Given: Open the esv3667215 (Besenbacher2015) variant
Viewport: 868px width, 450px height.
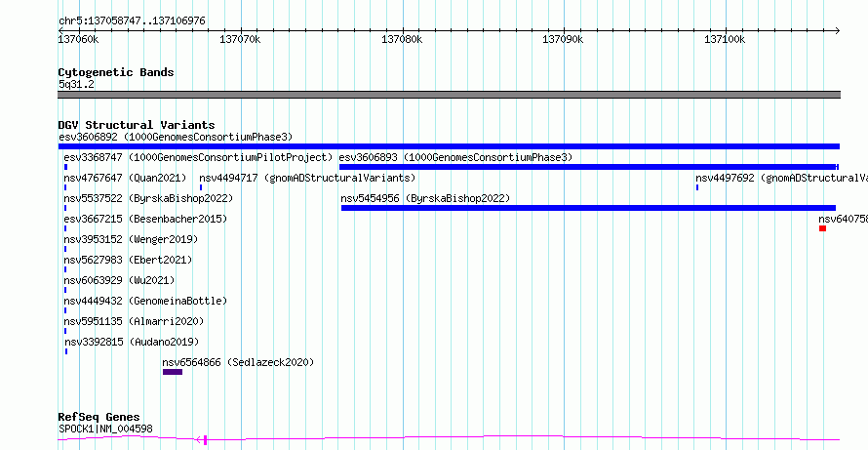Looking at the screenshot, I should (145, 219).
